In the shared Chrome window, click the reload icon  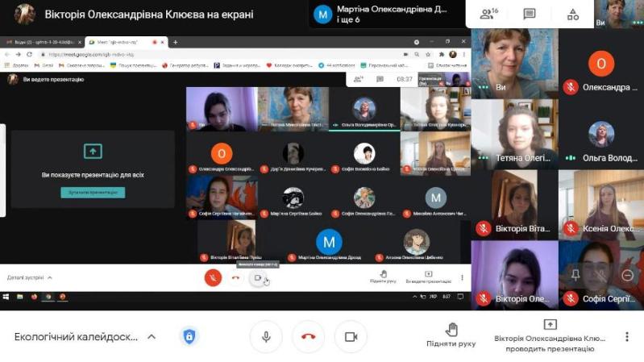point(29,54)
